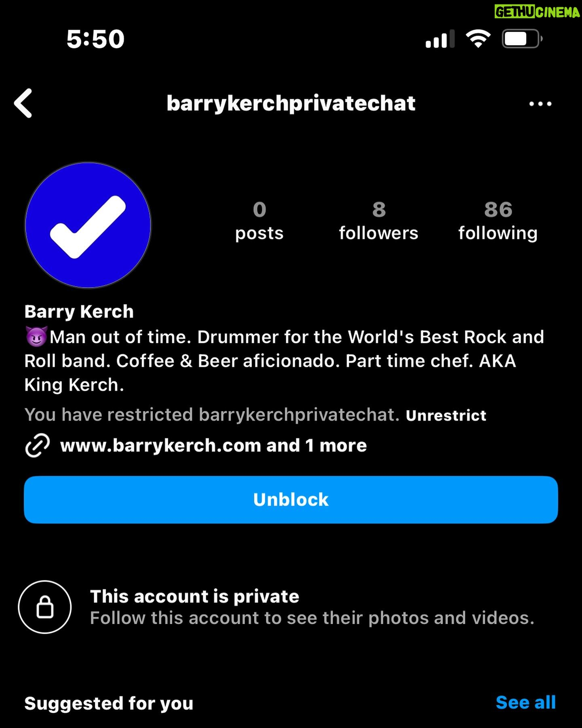The image size is (582, 728).
Task: Tap the back arrow icon
Action: coord(23,104)
